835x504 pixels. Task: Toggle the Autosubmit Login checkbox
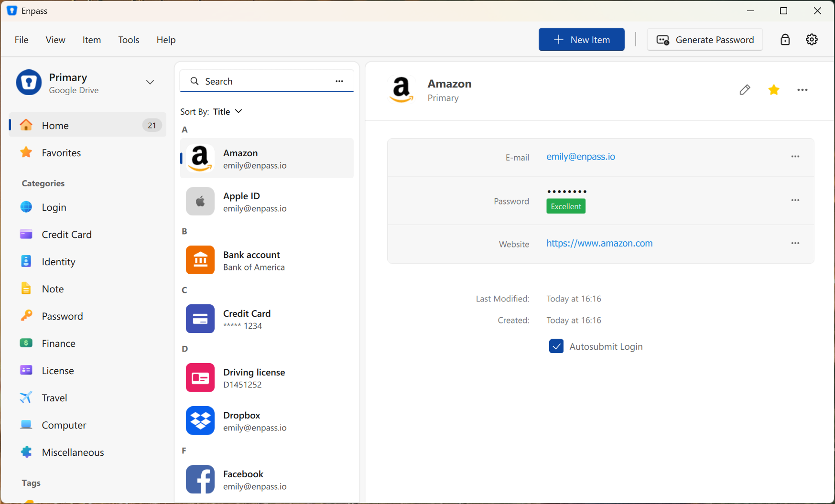coord(556,346)
